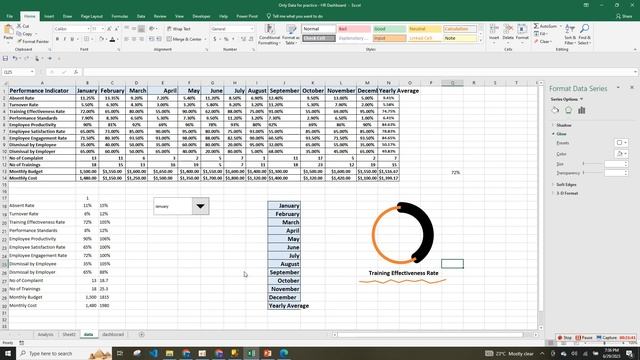Open Find & Select magnifier
This screenshot has width=640, height=360.
pos(584,34)
